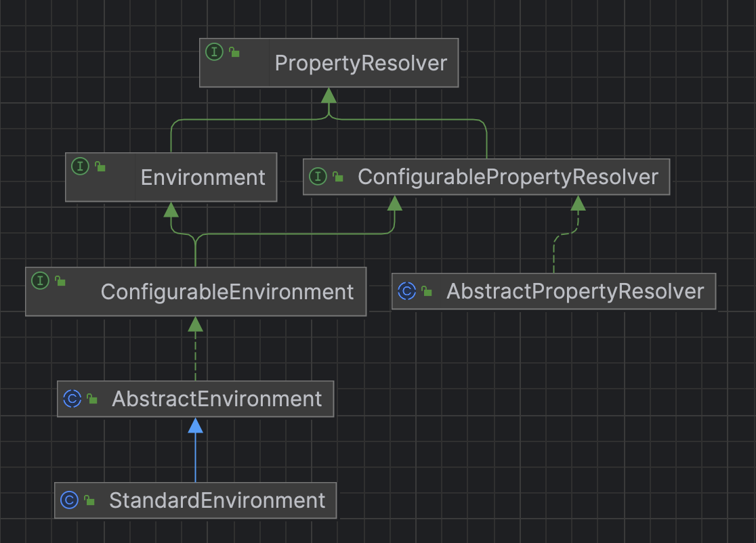756x543 pixels.
Task: Click the abstract class icon on AbstractEnvironment
Action: [72, 399]
